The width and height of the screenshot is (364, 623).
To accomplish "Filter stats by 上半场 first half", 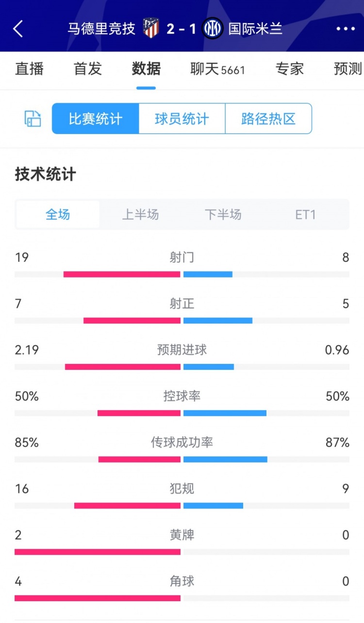I will (140, 214).
